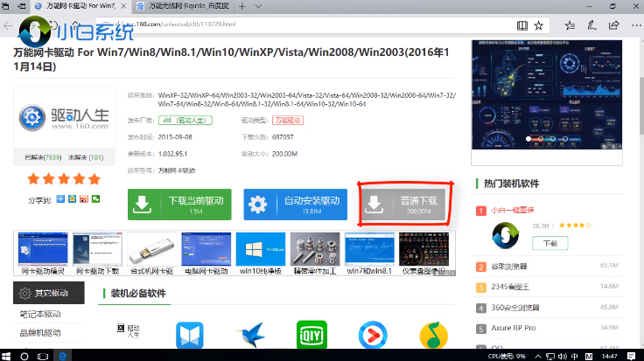Click the 下载 button under 小白一键重装
The image size is (644, 361).
pyautogui.click(x=549, y=243)
